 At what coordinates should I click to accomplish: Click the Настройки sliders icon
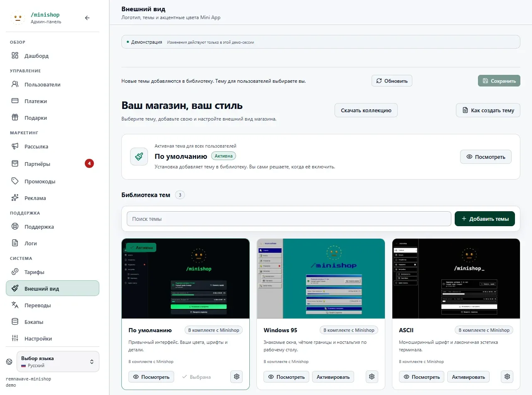(x=15, y=338)
